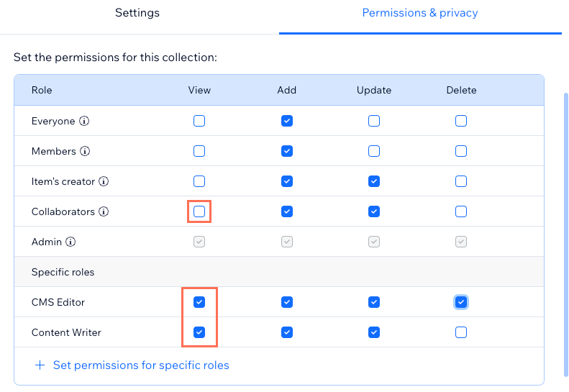This screenshot has height=392, width=569.
Task: Click the Everyone role label
Action: tap(53, 121)
